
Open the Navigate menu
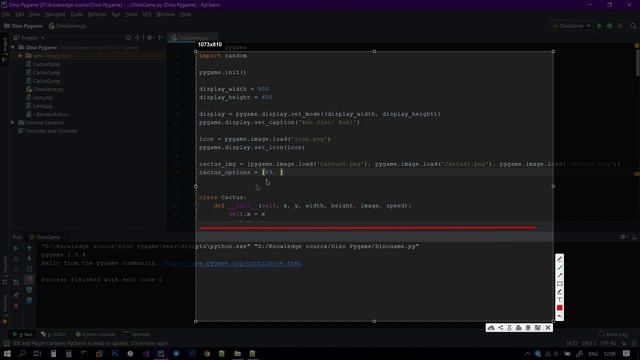point(55,14)
